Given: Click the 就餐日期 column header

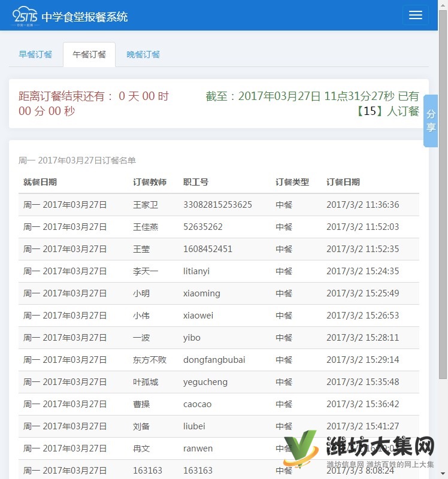Looking at the screenshot, I should pyautogui.click(x=40, y=182).
